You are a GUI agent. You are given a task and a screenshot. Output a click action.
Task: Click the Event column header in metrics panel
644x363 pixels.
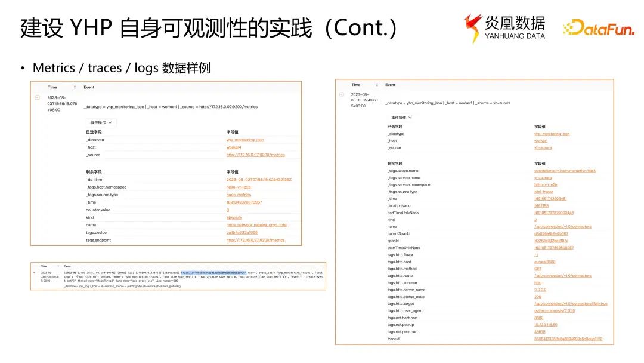(89, 87)
